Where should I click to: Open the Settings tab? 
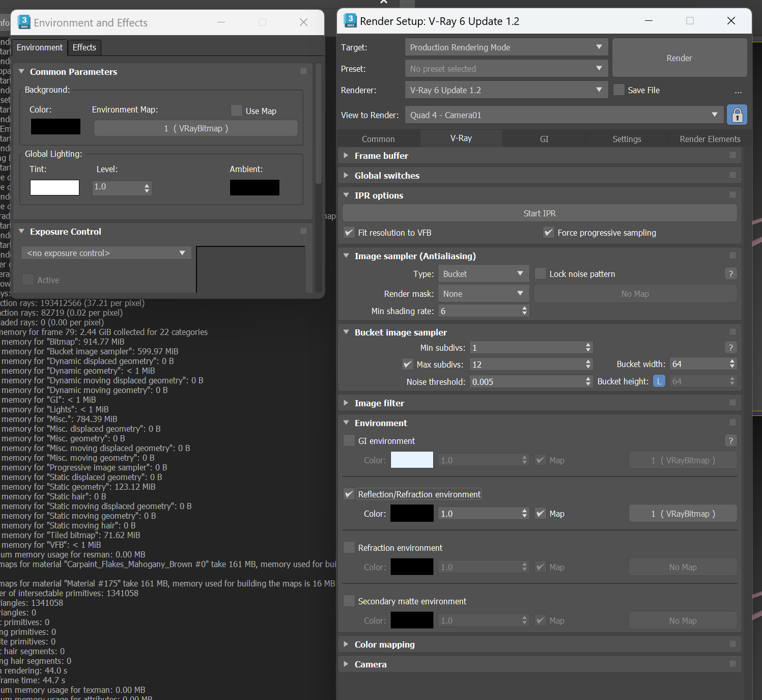coord(627,139)
